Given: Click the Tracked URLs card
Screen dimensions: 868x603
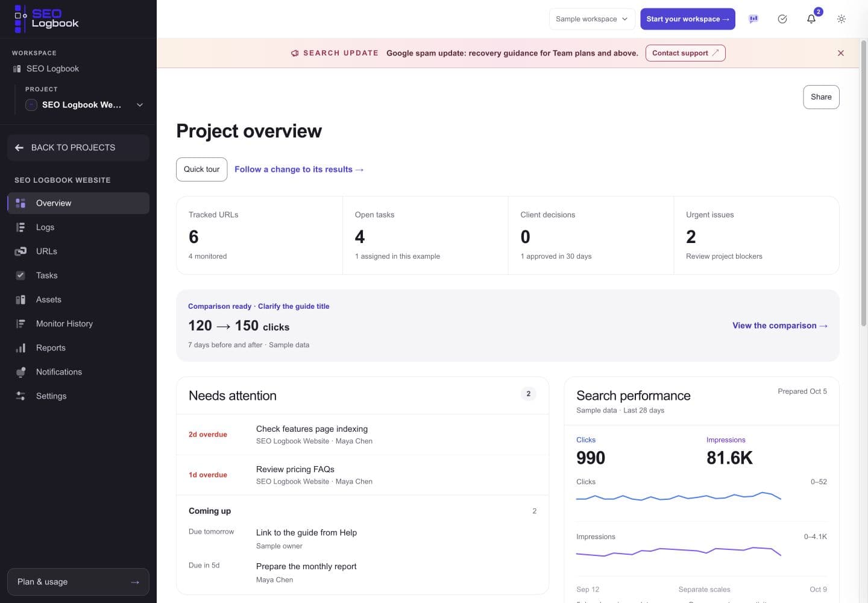Looking at the screenshot, I should pos(259,235).
